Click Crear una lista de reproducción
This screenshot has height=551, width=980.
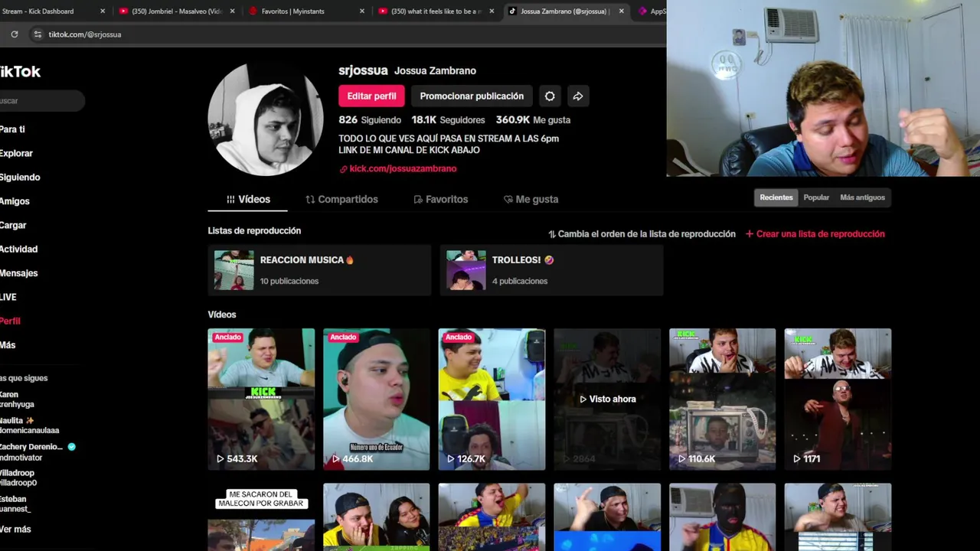click(x=815, y=234)
